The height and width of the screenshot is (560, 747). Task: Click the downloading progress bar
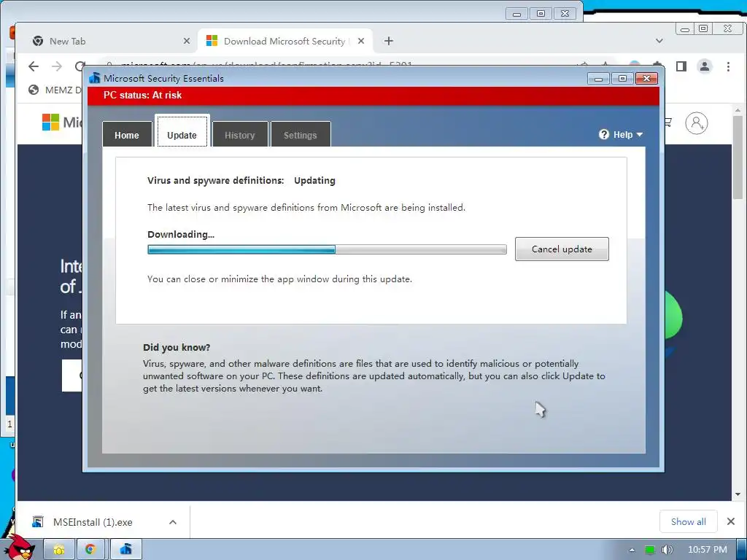(327, 249)
